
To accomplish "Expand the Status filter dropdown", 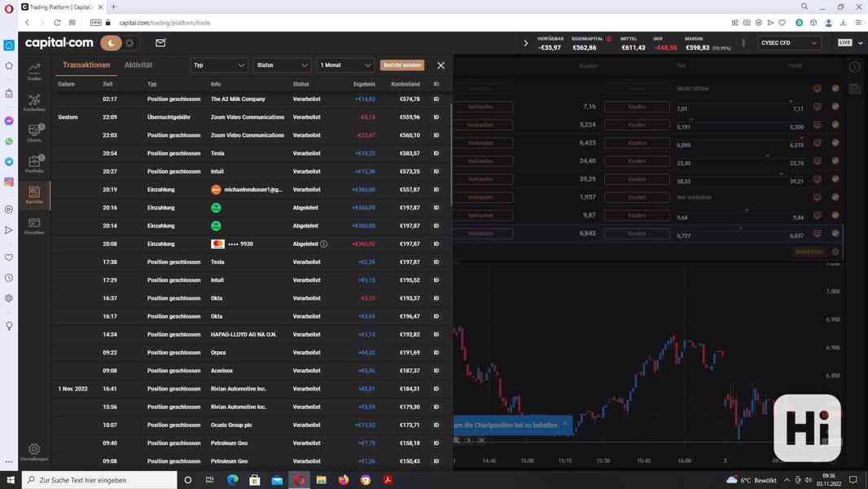I will pyautogui.click(x=282, y=65).
